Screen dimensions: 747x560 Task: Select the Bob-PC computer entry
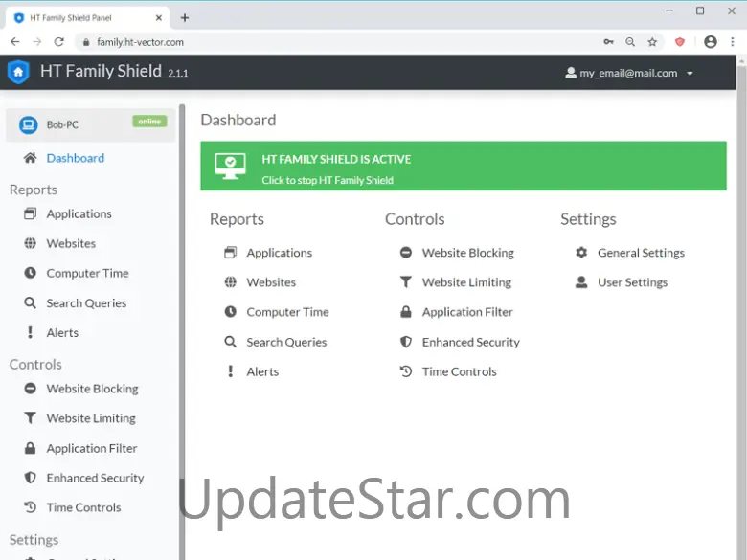[91, 125]
